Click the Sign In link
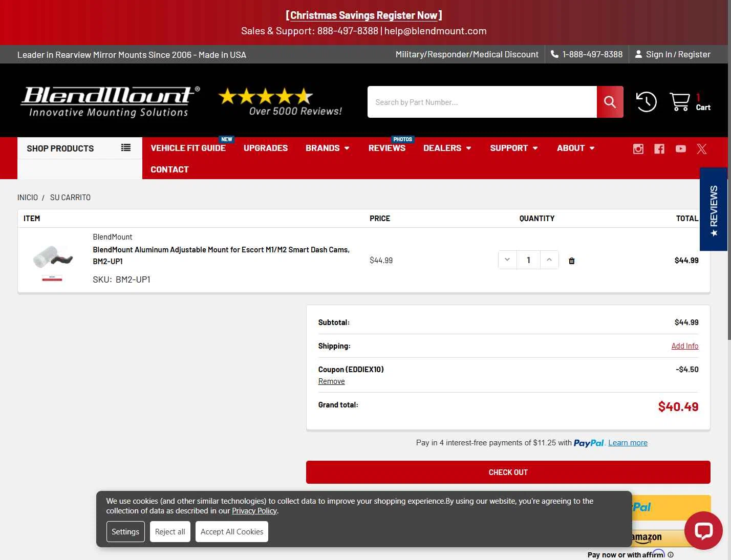Viewport: 731px width, 560px height. click(659, 54)
